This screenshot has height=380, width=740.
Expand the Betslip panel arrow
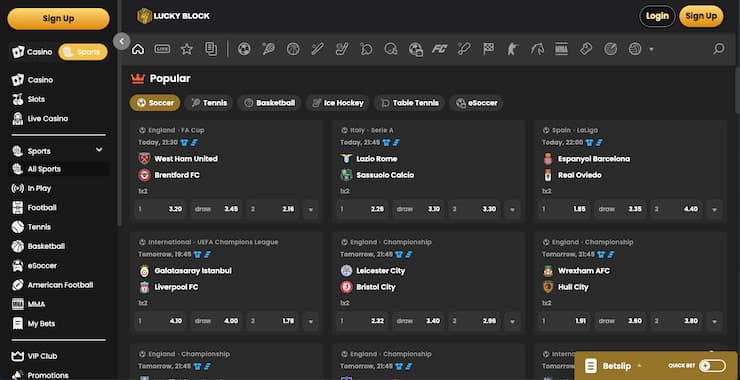pyautogui.click(x=639, y=366)
